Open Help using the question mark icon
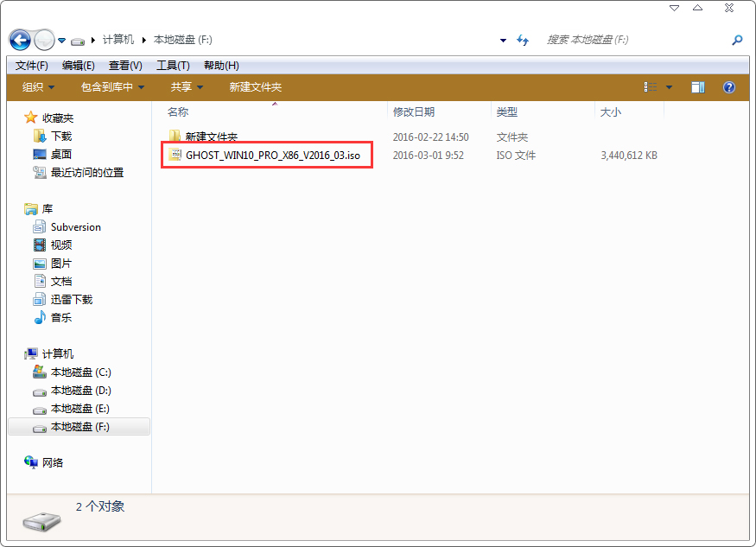This screenshot has height=547, width=756. coord(728,86)
